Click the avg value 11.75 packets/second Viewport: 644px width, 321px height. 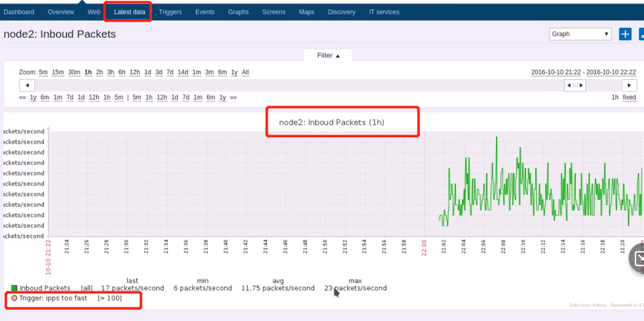(x=278, y=288)
